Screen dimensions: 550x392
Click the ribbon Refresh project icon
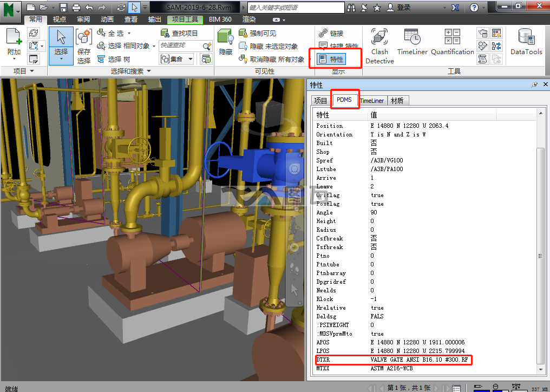pyautogui.click(x=34, y=33)
